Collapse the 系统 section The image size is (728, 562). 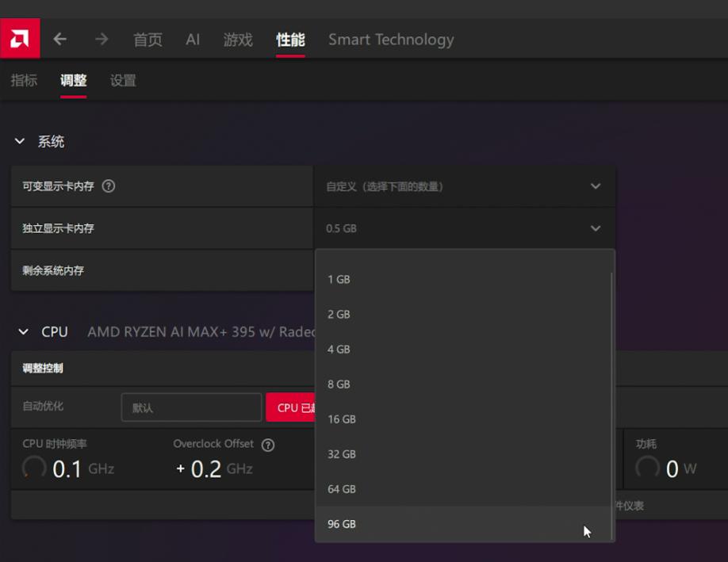[x=20, y=141]
